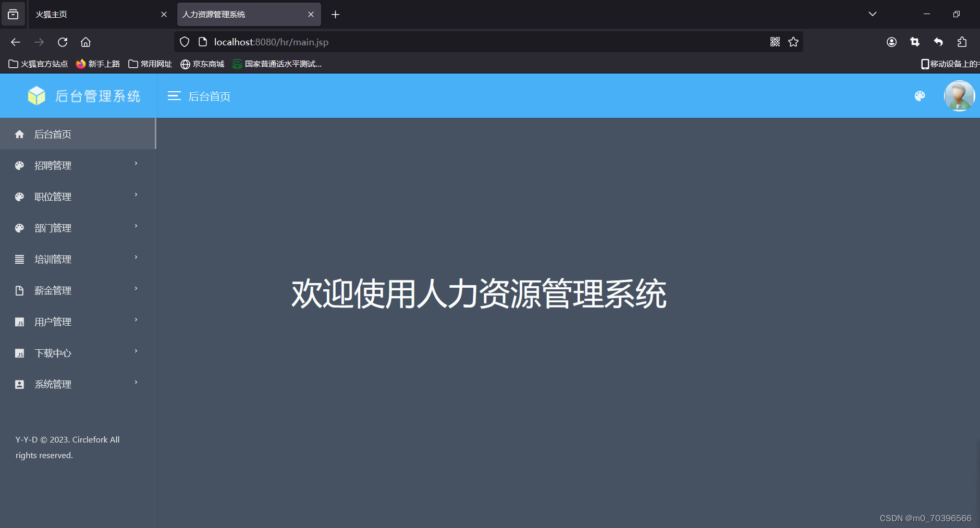Expand the 招聘管理 submenu
Screen dimensions: 980x528
click(x=135, y=164)
